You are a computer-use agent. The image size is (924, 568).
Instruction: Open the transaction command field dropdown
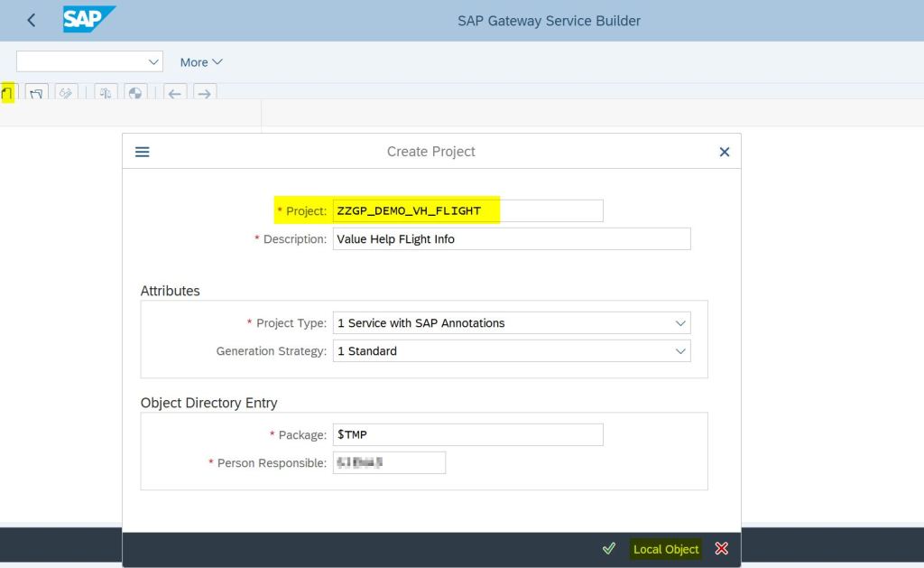tap(152, 61)
